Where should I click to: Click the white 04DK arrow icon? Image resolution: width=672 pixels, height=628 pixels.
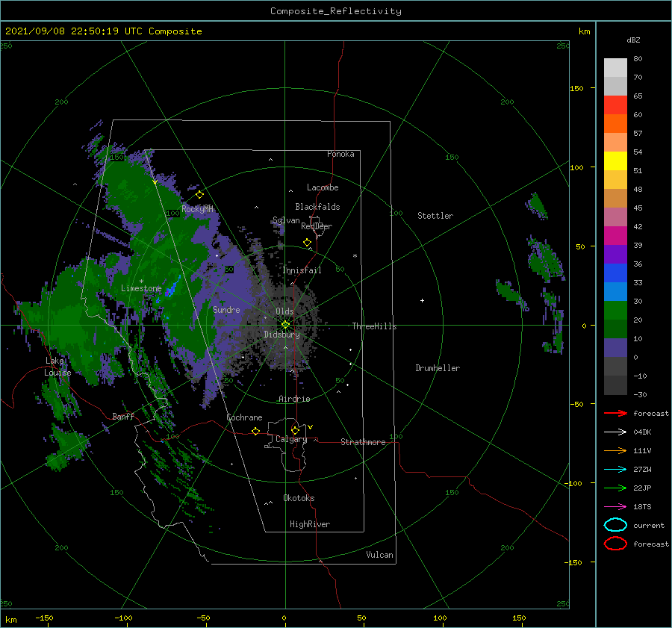click(615, 432)
